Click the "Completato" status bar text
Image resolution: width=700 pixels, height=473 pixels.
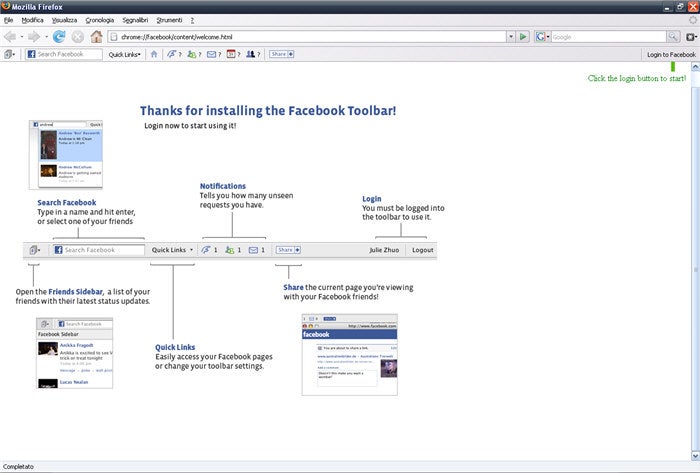[18, 467]
